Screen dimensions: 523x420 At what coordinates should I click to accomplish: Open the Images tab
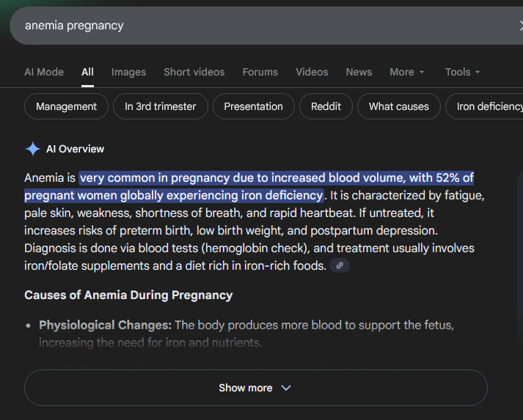pos(128,72)
